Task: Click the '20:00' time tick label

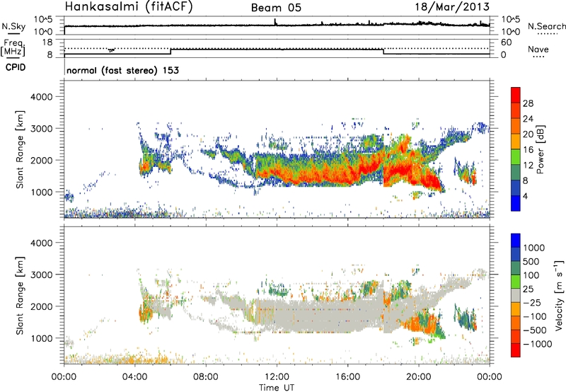Action: point(418,377)
